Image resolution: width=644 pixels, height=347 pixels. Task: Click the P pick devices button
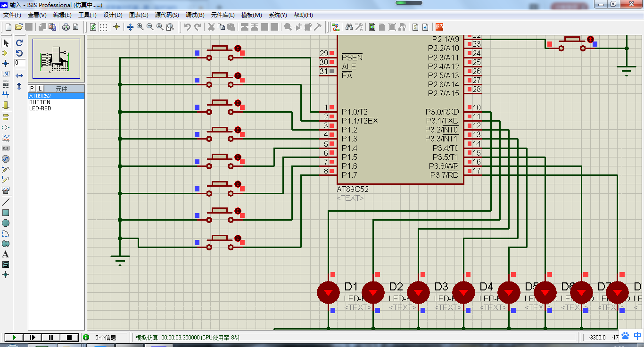click(x=32, y=89)
